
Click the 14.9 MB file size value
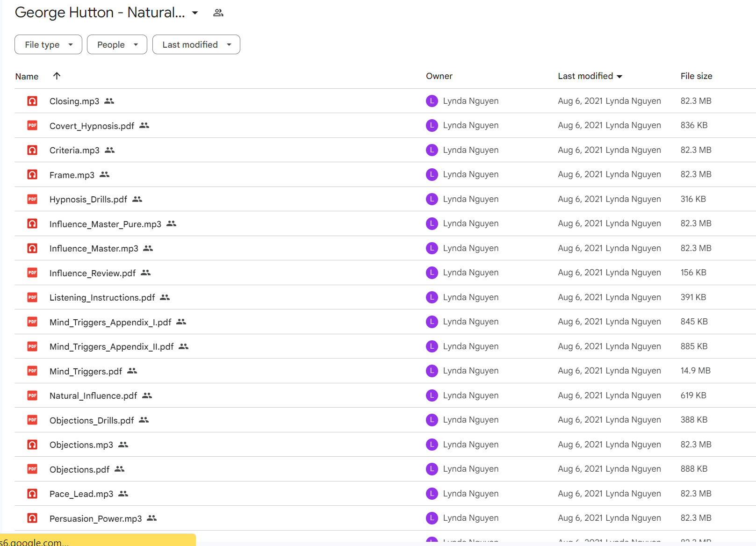695,371
